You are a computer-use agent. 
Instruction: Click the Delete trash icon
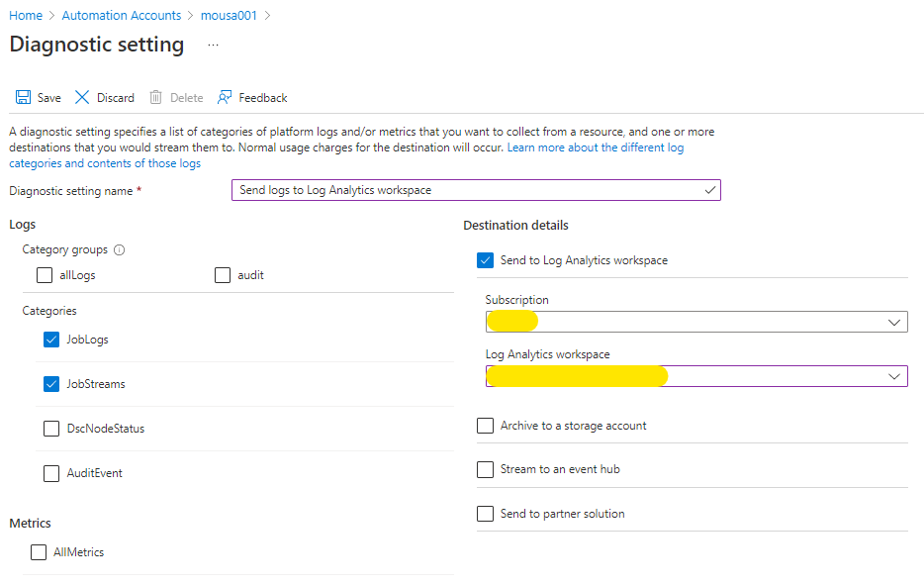(155, 98)
